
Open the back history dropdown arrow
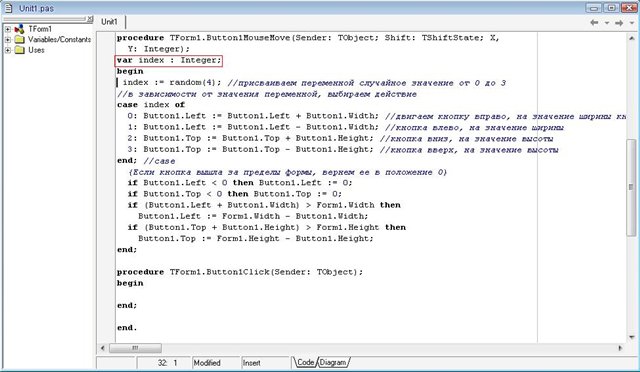pos(607,23)
